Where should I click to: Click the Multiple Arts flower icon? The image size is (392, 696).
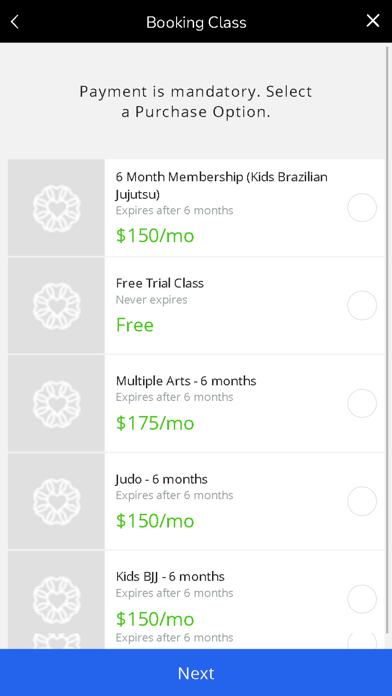56,403
